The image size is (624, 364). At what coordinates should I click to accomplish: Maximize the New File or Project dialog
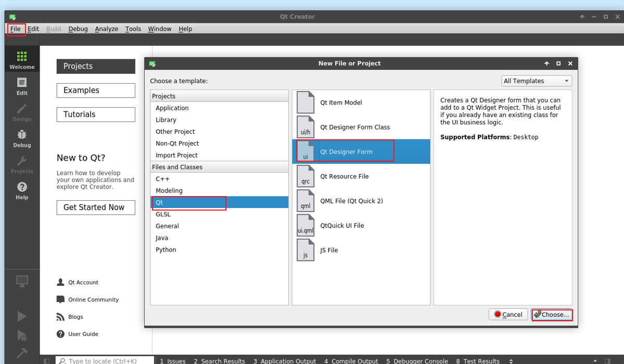[x=558, y=63]
